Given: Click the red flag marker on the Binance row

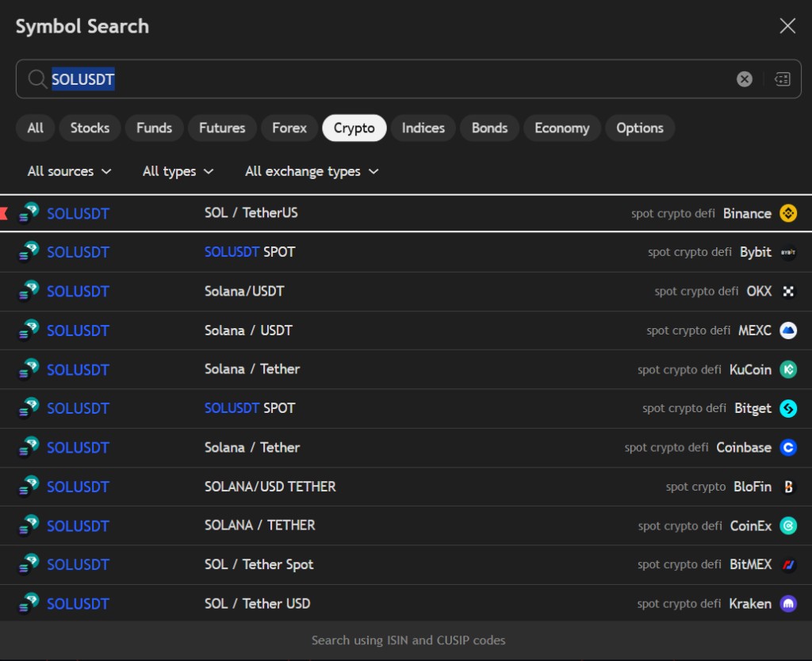Looking at the screenshot, I should [x=3, y=212].
